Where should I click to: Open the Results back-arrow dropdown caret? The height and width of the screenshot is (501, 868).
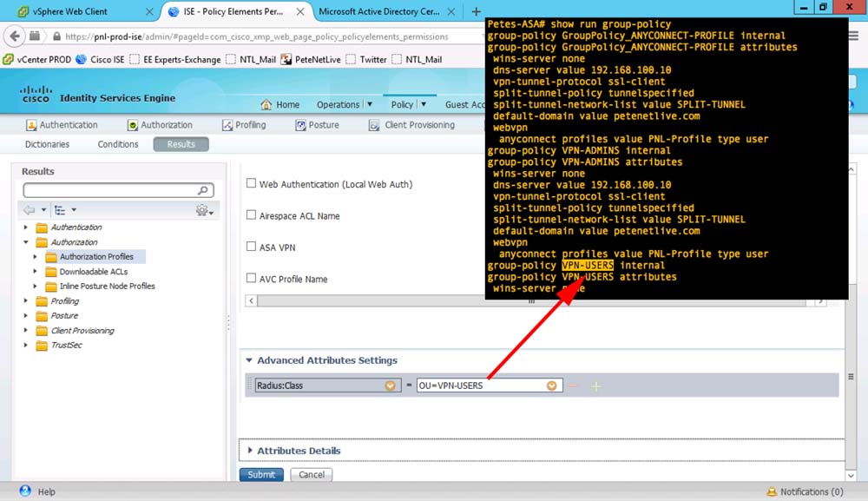tap(43, 210)
